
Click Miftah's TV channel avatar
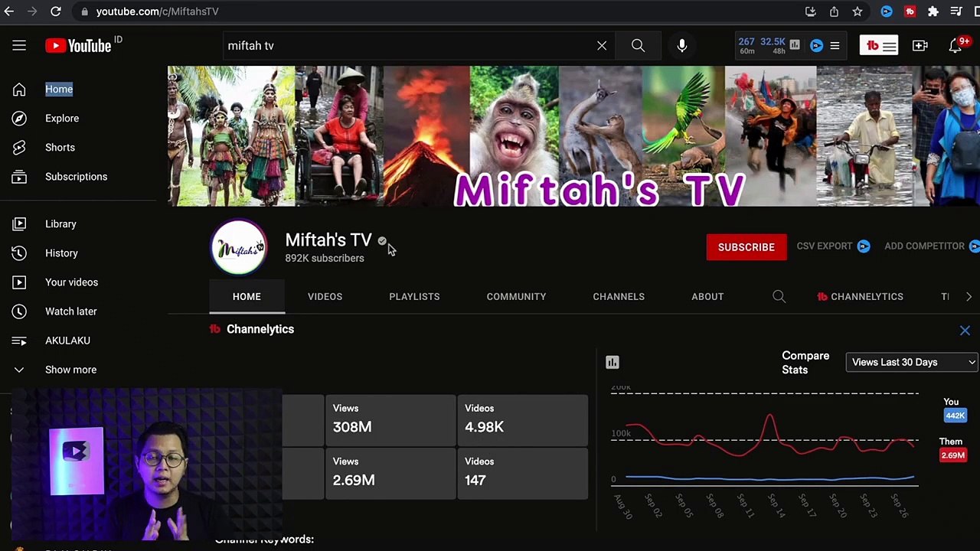(x=239, y=247)
